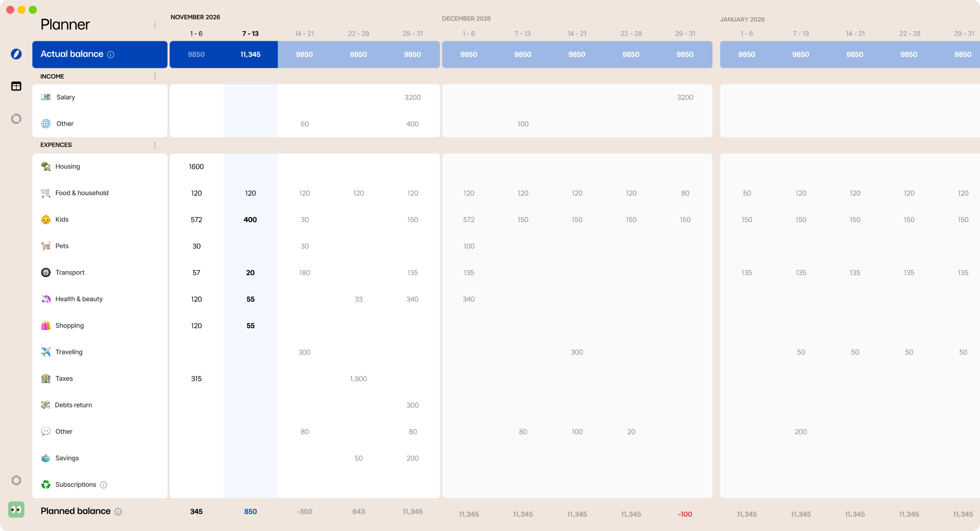The image size is (980, 531).
Task: Click negative planned balance -100
Action: [685, 514]
